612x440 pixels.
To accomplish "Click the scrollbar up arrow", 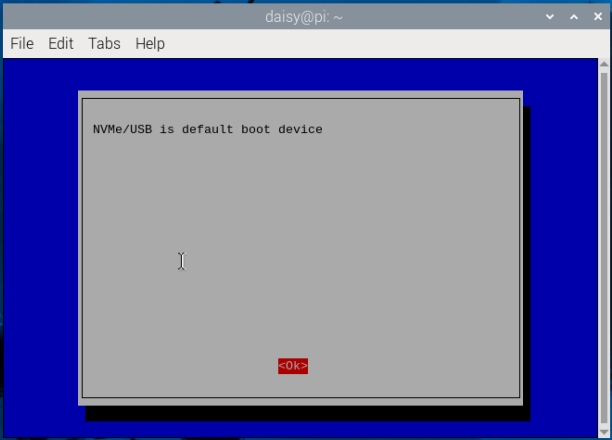I will [x=604, y=64].
